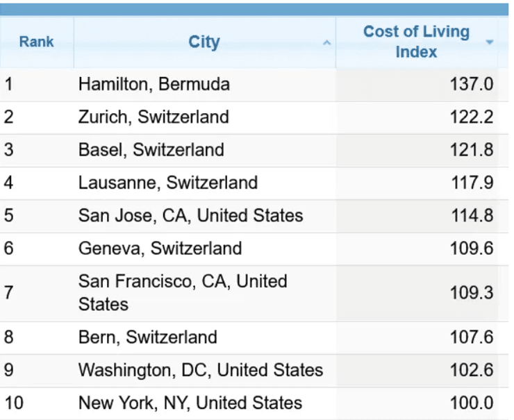Choose the Geneva, Switzerland city entry
This screenshot has width=514, height=420.
(x=160, y=248)
